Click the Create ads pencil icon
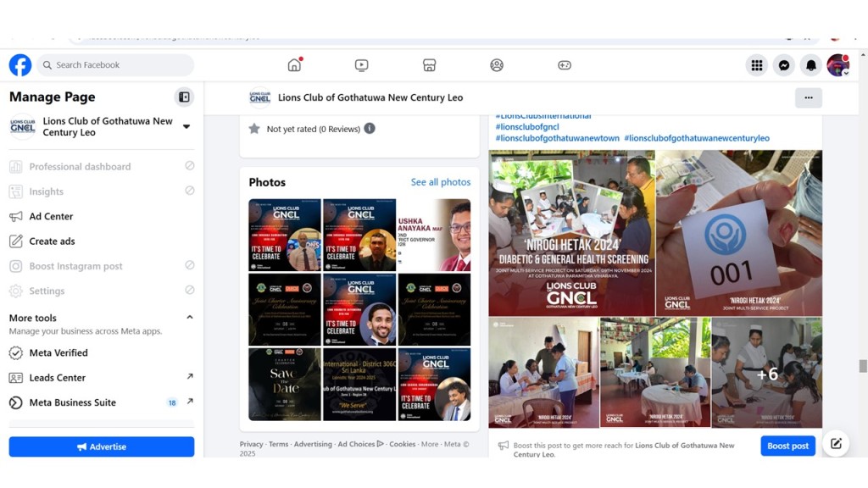 [16, 241]
